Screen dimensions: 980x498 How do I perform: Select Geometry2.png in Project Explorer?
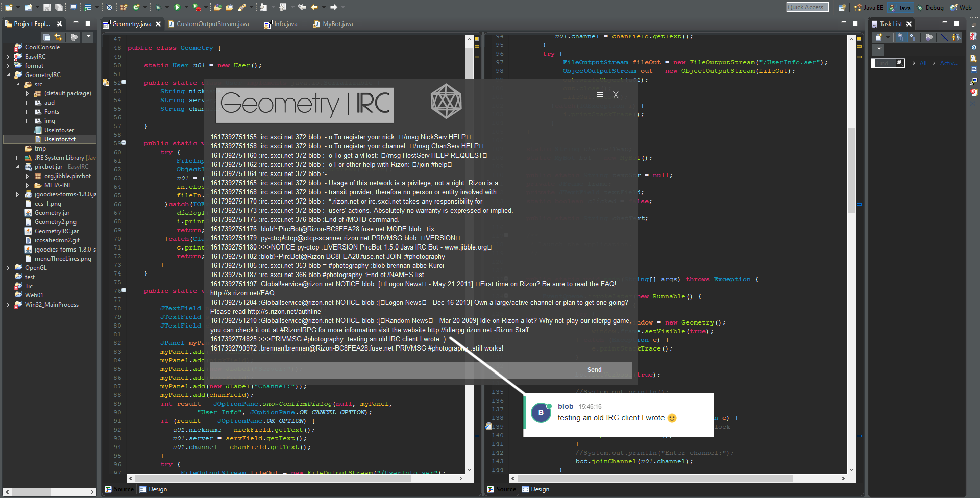(x=55, y=222)
